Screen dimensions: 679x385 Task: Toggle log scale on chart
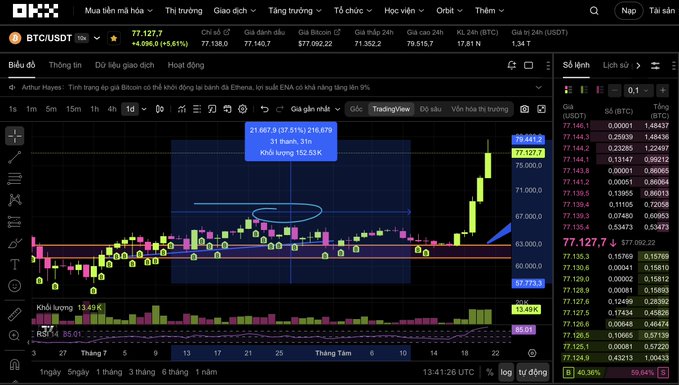pyautogui.click(x=506, y=372)
